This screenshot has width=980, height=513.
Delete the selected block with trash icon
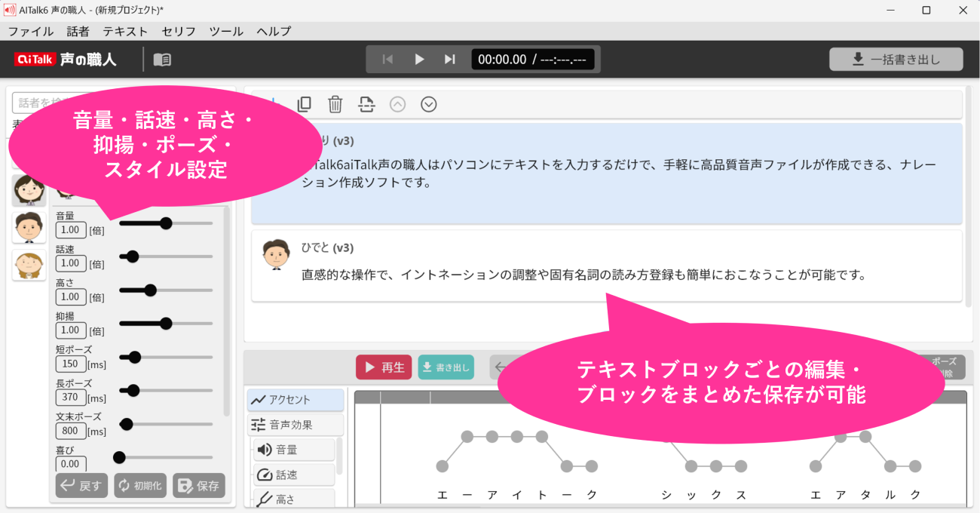click(x=335, y=104)
